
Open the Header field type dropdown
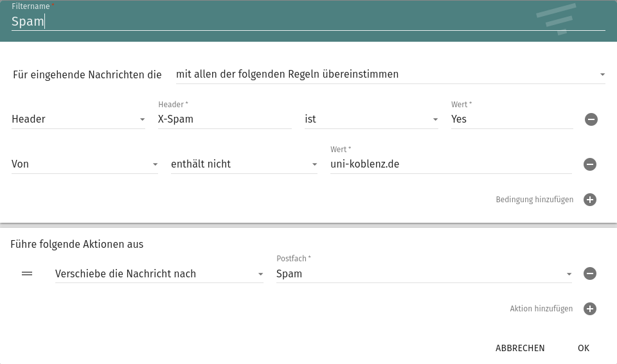78,119
